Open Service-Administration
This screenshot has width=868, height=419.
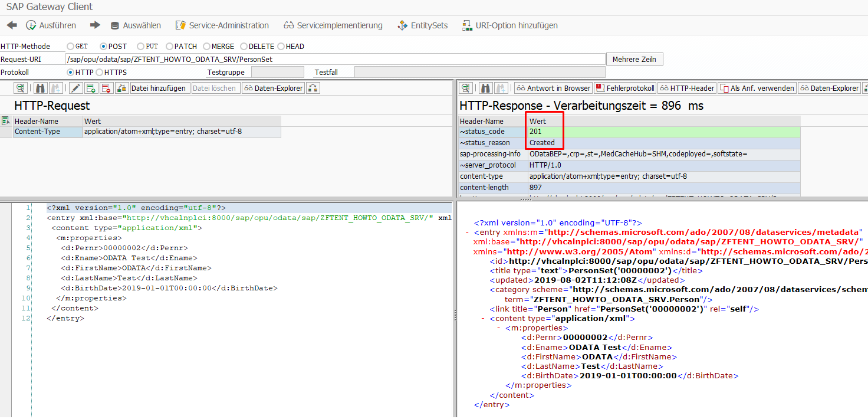tap(222, 25)
